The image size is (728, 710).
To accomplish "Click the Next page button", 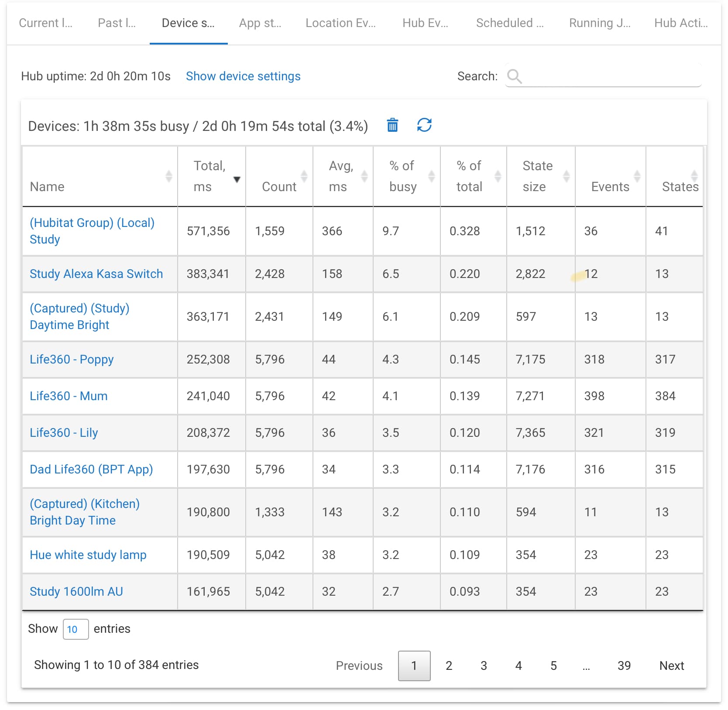I will pyautogui.click(x=672, y=666).
